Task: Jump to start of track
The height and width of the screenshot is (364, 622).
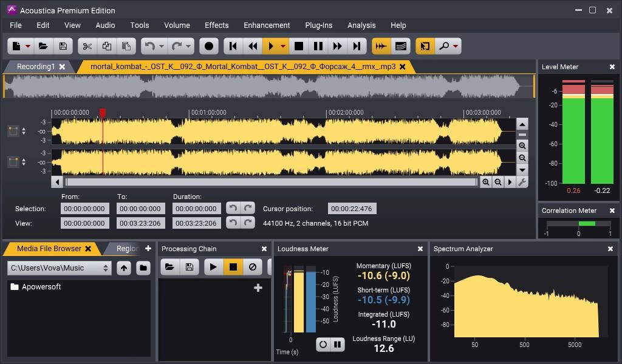Action: coord(233,46)
